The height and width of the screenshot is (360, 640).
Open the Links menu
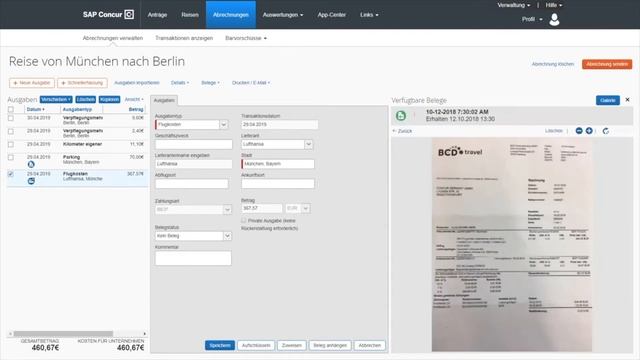pyautogui.click(x=369, y=15)
